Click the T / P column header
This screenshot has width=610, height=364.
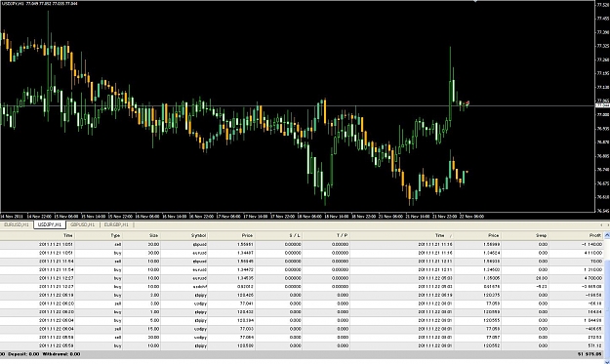(x=342, y=235)
